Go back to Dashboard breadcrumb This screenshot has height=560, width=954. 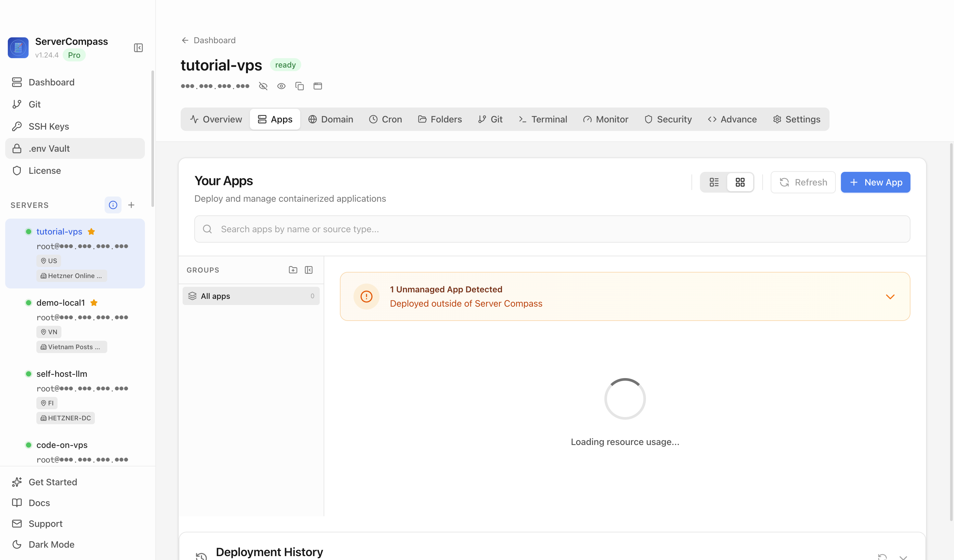(x=208, y=40)
